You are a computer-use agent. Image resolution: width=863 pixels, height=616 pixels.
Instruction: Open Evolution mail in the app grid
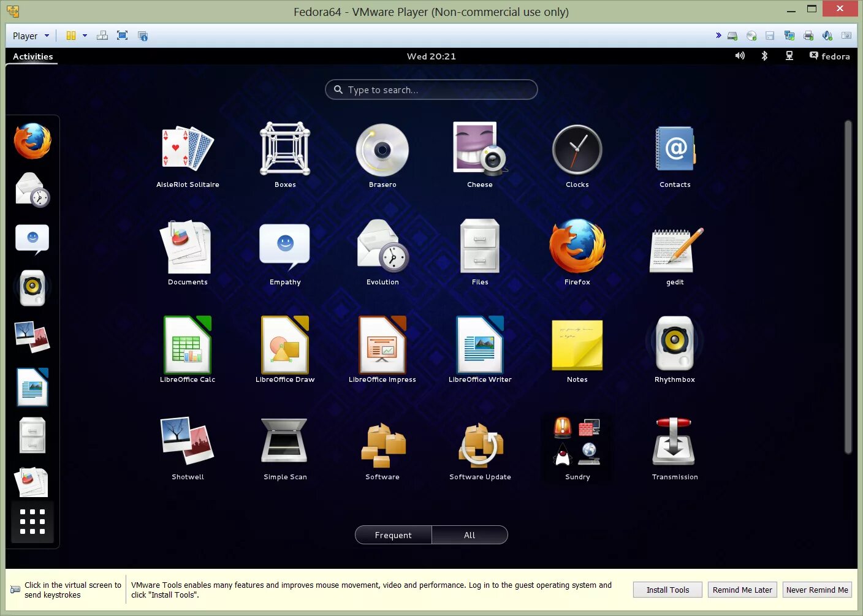[382, 253]
